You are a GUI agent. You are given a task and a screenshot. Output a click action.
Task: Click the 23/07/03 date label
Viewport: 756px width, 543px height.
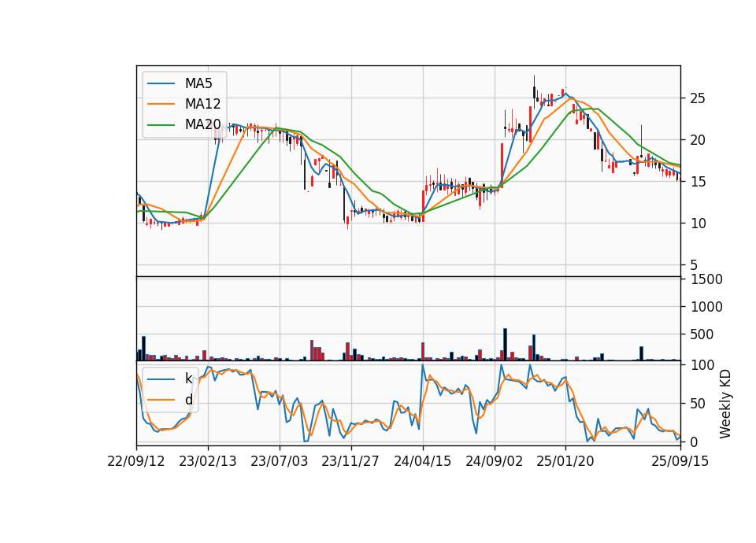(x=279, y=461)
